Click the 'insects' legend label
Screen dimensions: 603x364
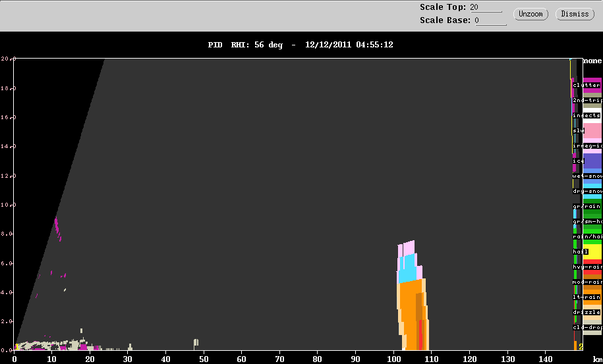587,116
